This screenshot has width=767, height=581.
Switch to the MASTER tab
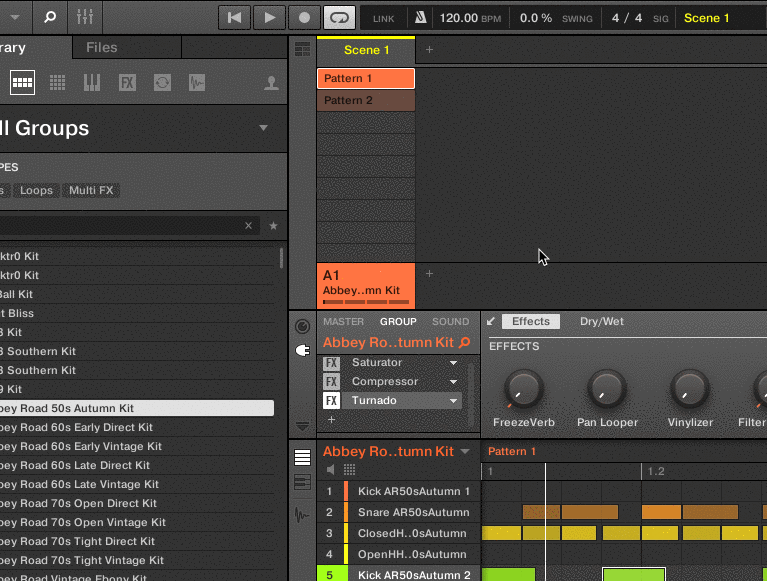point(343,322)
